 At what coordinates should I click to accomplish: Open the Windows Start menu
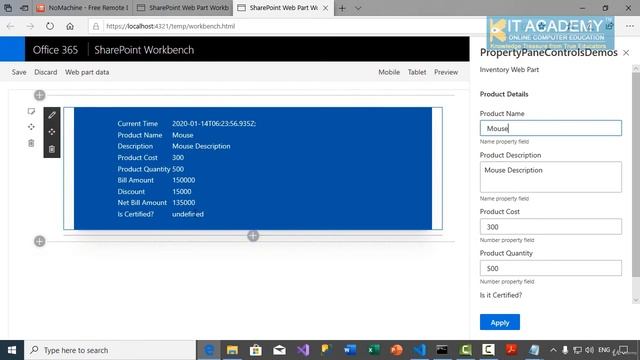pyautogui.click(x=12, y=350)
